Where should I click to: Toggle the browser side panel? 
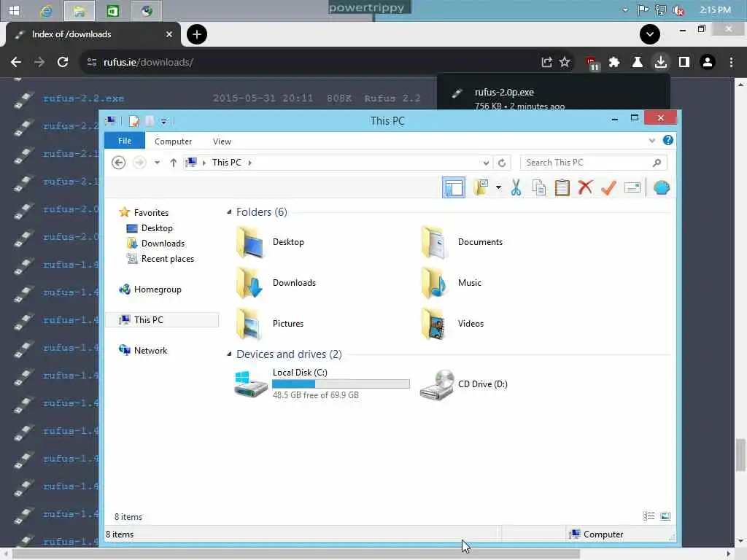coord(684,63)
